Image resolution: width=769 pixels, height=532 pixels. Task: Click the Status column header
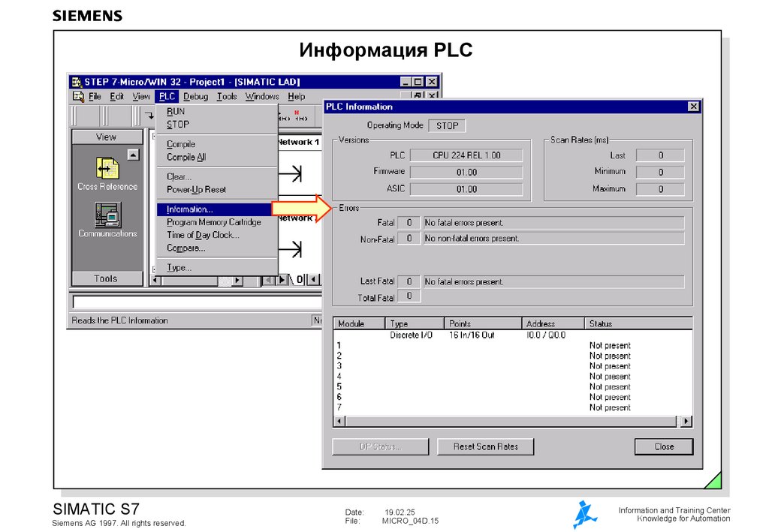coord(638,324)
